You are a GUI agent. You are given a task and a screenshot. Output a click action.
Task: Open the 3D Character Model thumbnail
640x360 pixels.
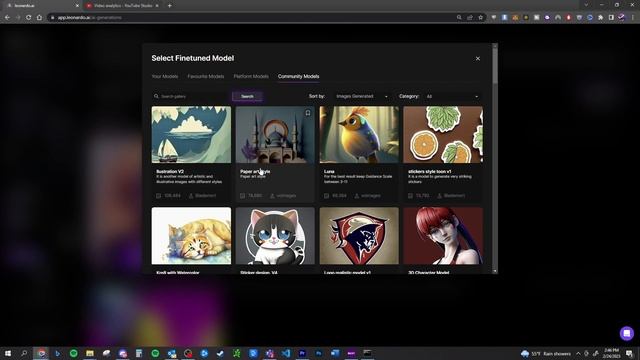click(443, 236)
